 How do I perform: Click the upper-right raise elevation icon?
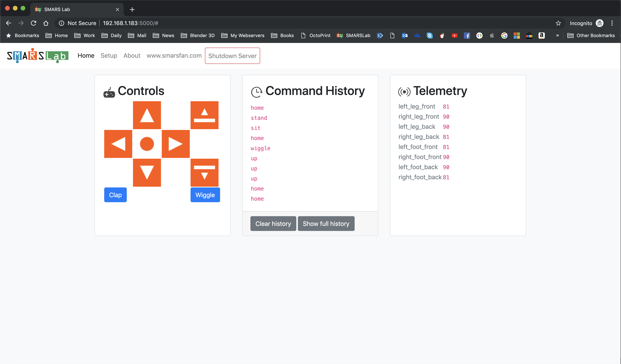204,114
